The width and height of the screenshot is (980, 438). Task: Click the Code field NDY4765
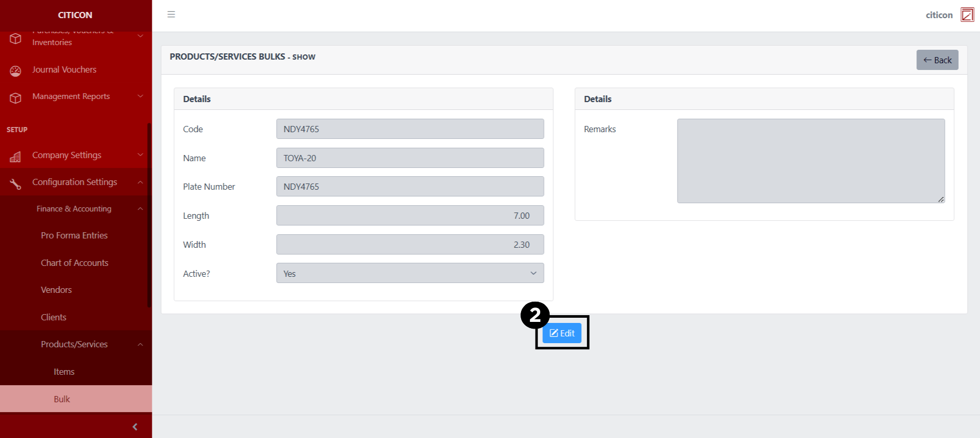click(410, 129)
